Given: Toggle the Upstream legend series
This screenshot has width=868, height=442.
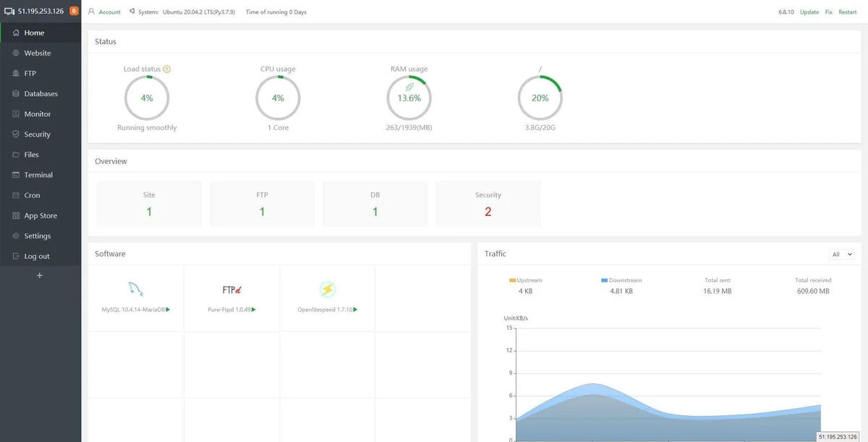Looking at the screenshot, I should pyautogui.click(x=526, y=280).
